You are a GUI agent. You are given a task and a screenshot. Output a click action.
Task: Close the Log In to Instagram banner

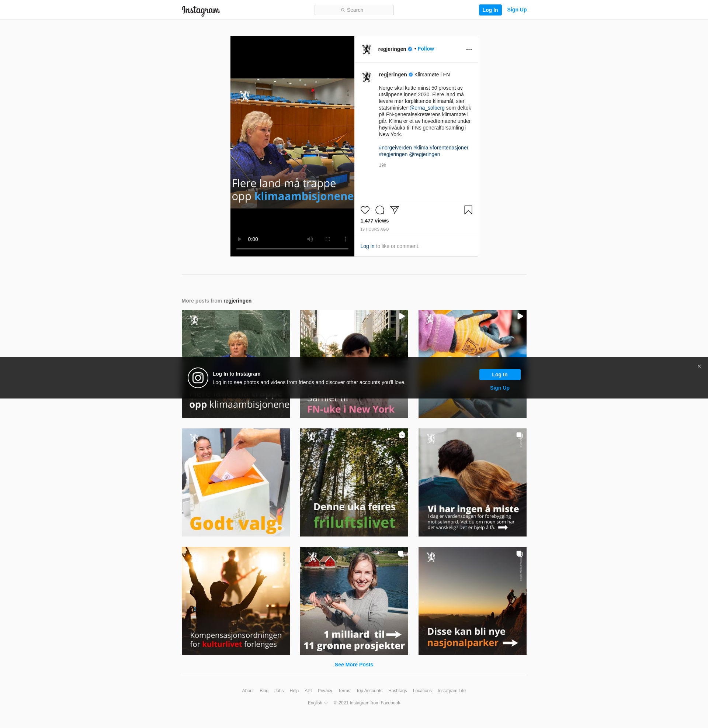(699, 366)
